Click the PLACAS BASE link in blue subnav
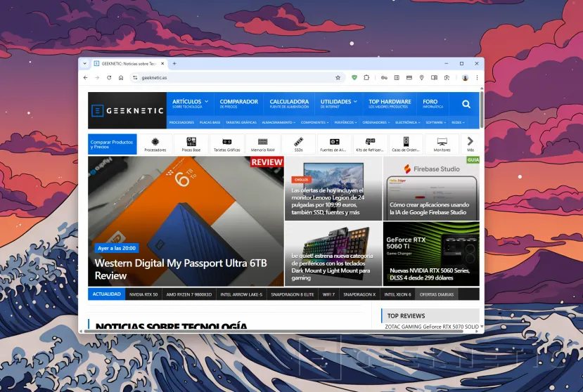The width and height of the screenshot is (583, 392). click(x=210, y=122)
